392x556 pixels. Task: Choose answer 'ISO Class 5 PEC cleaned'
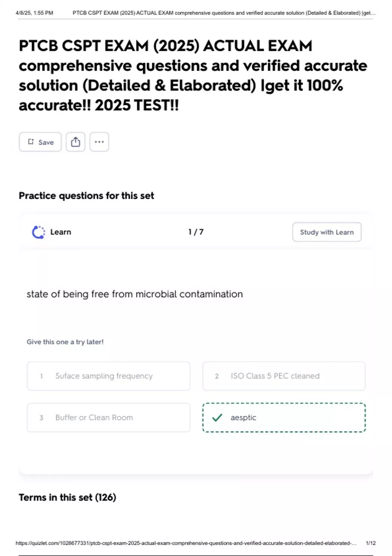284,376
